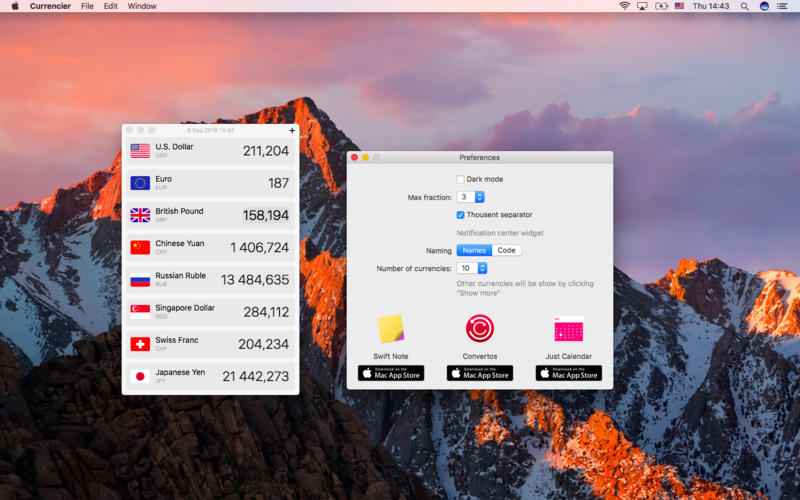Open the Window menu
800x500 pixels.
142,6
